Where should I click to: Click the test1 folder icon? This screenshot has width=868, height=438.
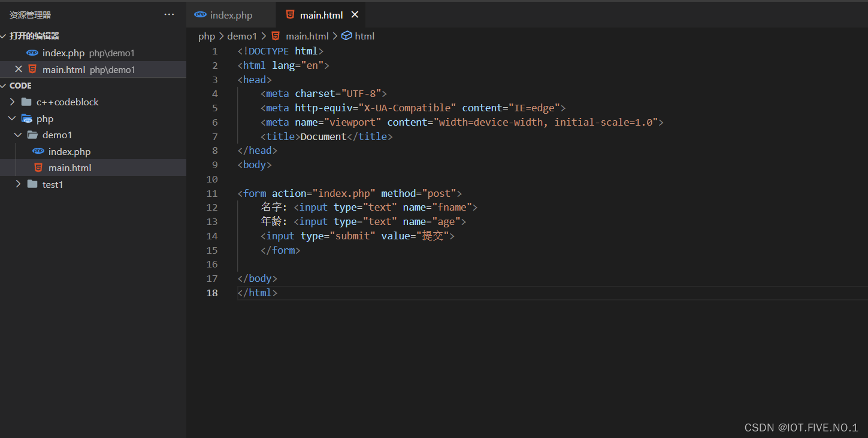point(32,184)
